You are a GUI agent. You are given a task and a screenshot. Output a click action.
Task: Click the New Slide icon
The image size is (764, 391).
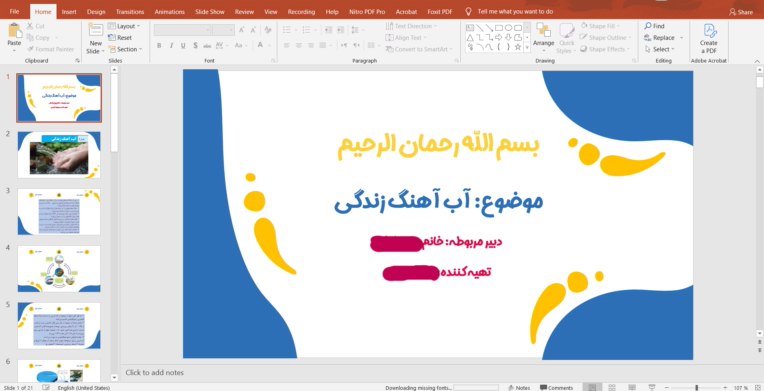pos(96,30)
